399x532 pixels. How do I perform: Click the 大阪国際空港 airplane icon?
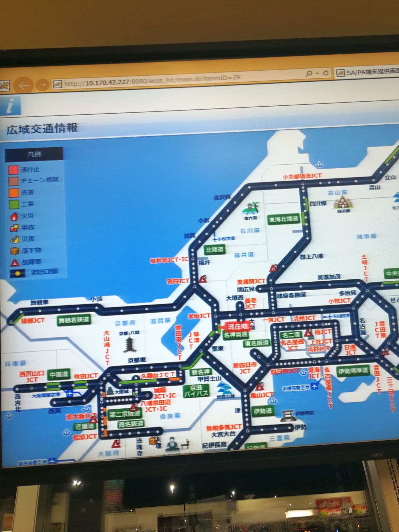[69, 394]
